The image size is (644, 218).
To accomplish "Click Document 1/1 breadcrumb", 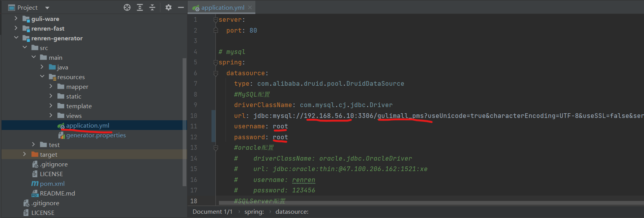I will pyautogui.click(x=212, y=211).
